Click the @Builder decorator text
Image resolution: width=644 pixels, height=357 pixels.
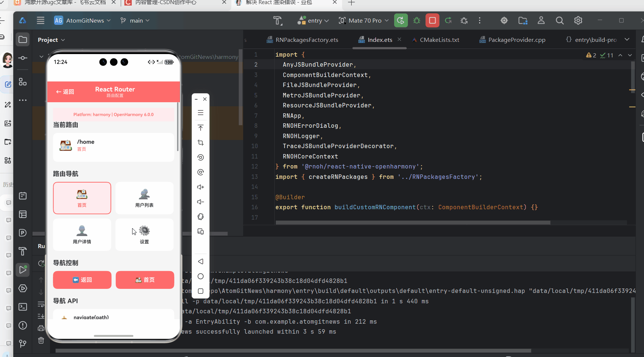click(x=290, y=197)
